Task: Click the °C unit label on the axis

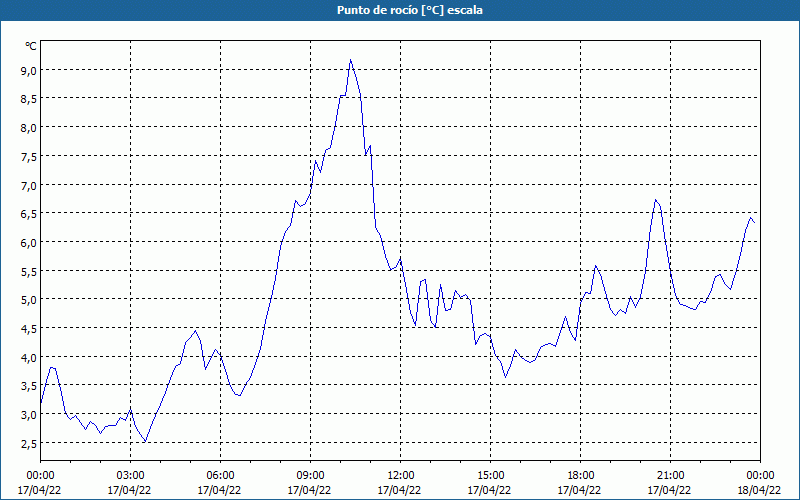Action: coord(31,46)
